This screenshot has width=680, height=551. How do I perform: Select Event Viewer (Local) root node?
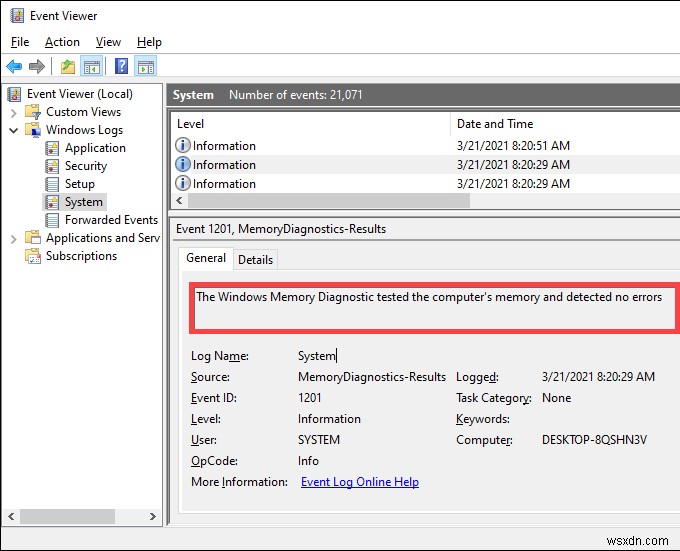80,94
